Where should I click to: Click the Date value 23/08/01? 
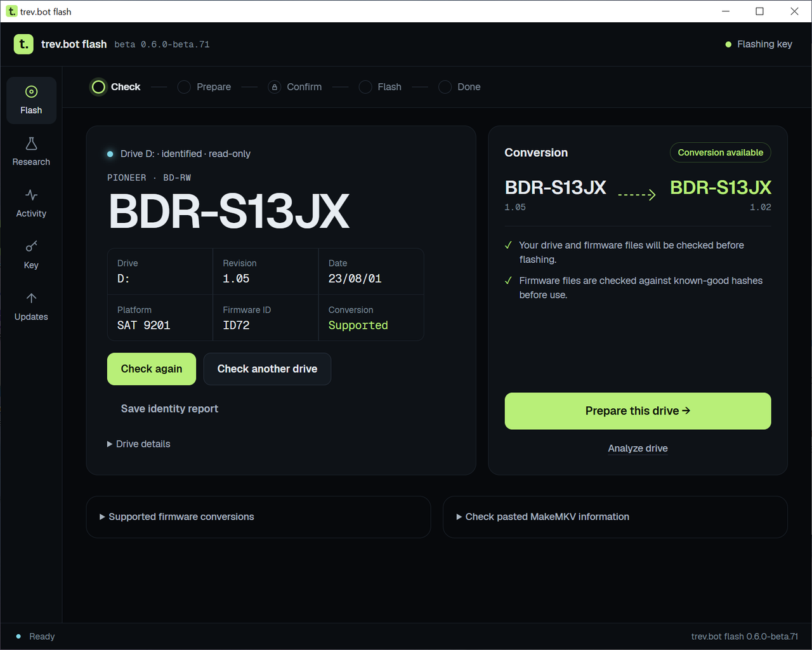355,279
